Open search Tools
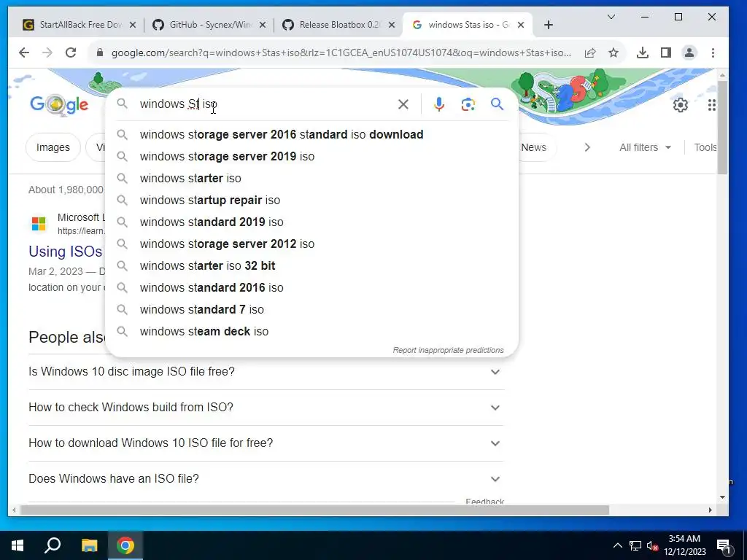The width and height of the screenshot is (747, 560). [705, 147]
